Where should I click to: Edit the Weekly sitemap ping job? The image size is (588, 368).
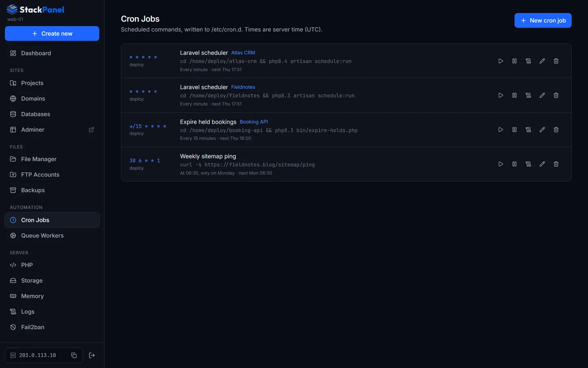click(542, 164)
